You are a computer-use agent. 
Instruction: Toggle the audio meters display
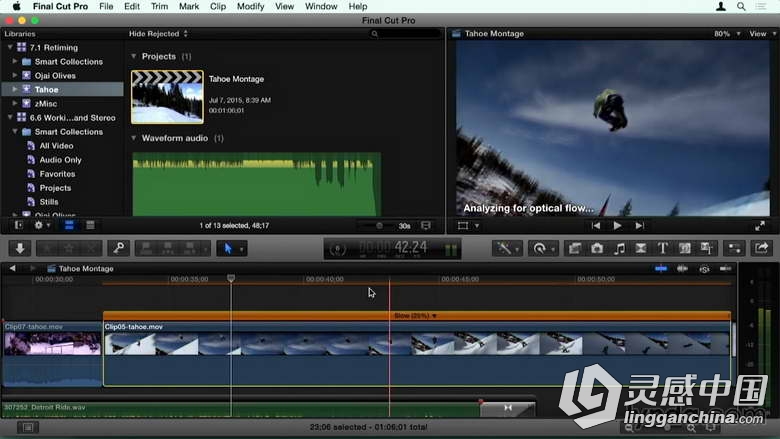(x=451, y=249)
